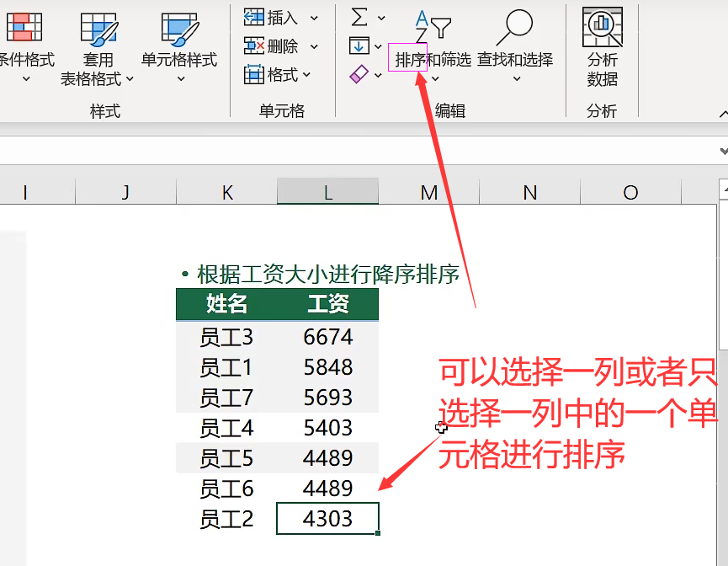Select cell containing 员工4

226,428
